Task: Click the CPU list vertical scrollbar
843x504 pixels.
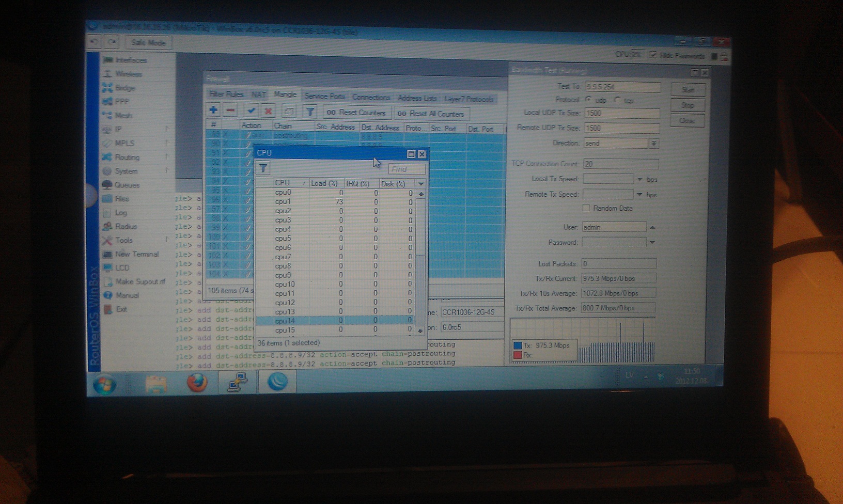Action: point(420,262)
